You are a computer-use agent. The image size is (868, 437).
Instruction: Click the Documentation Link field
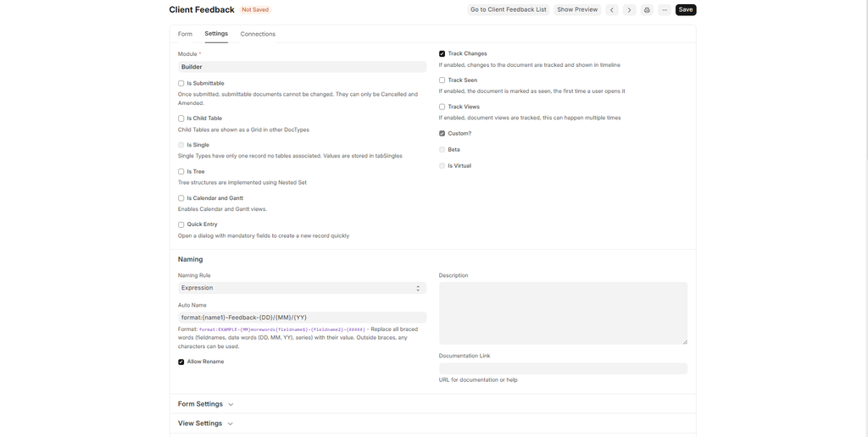coord(563,368)
